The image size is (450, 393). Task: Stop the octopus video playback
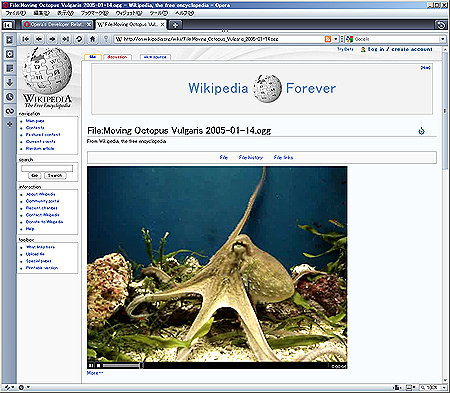tap(98, 366)
